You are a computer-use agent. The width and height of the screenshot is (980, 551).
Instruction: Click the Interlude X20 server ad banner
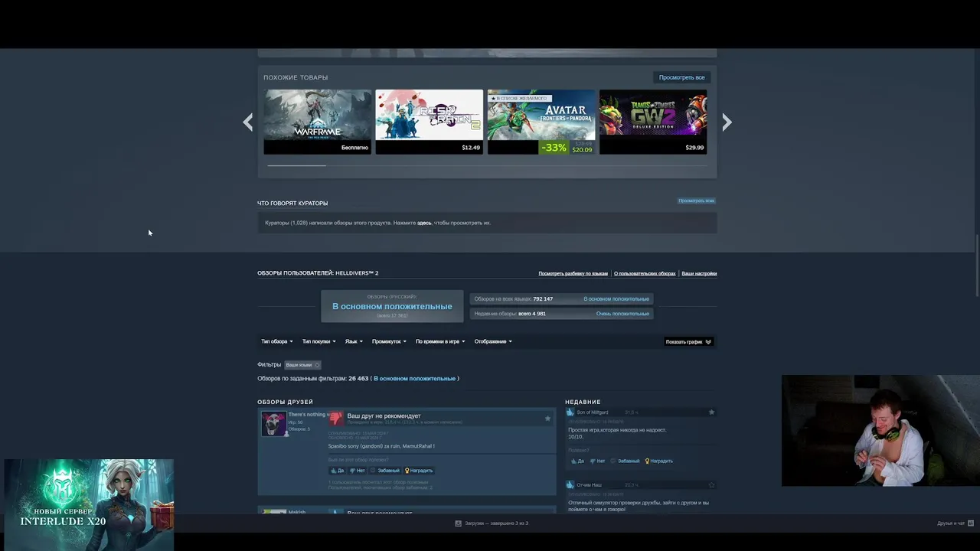point(89,504)
